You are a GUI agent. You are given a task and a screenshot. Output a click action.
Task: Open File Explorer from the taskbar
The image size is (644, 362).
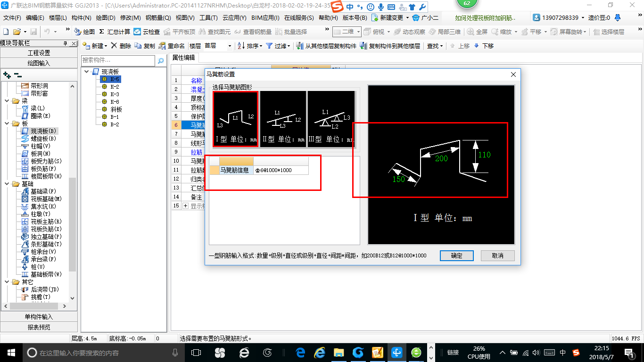tap(339, 353)
